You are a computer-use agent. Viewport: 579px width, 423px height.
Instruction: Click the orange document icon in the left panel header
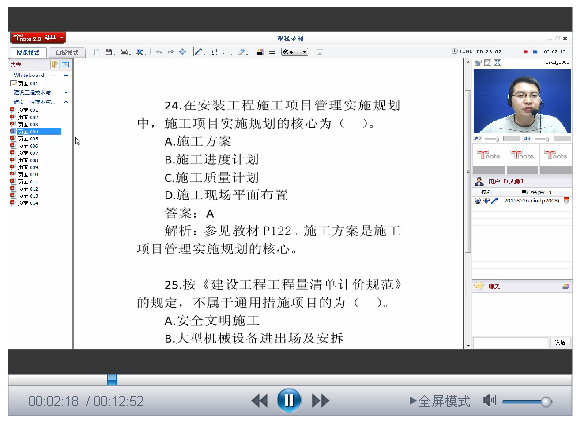pyautogui.click(x=55, y=65)
